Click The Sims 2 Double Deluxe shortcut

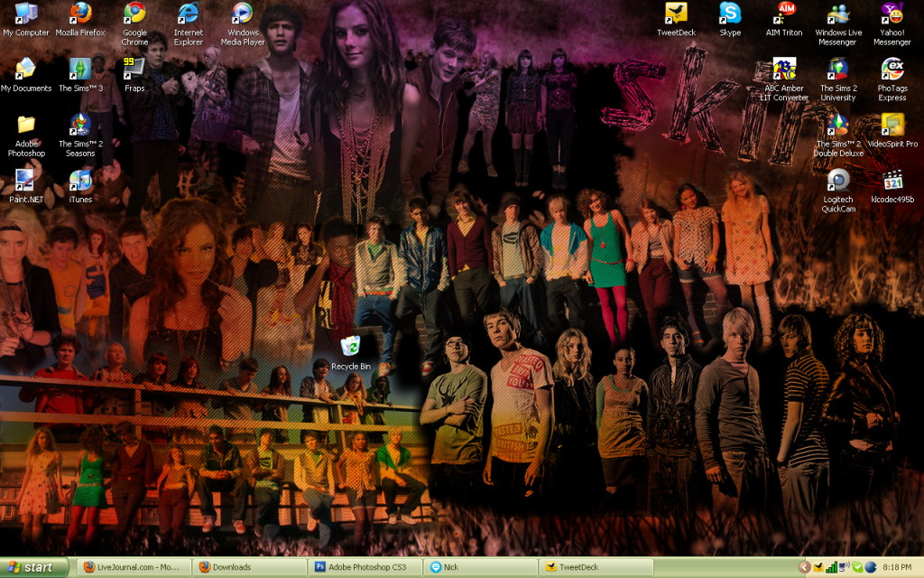(838, 135)
